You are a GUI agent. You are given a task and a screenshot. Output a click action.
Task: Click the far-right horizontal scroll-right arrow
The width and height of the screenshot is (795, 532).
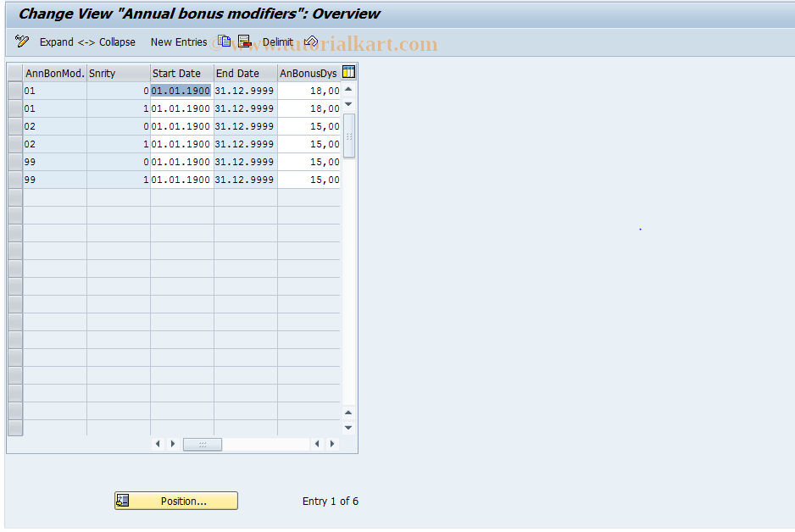pos(332,444)
